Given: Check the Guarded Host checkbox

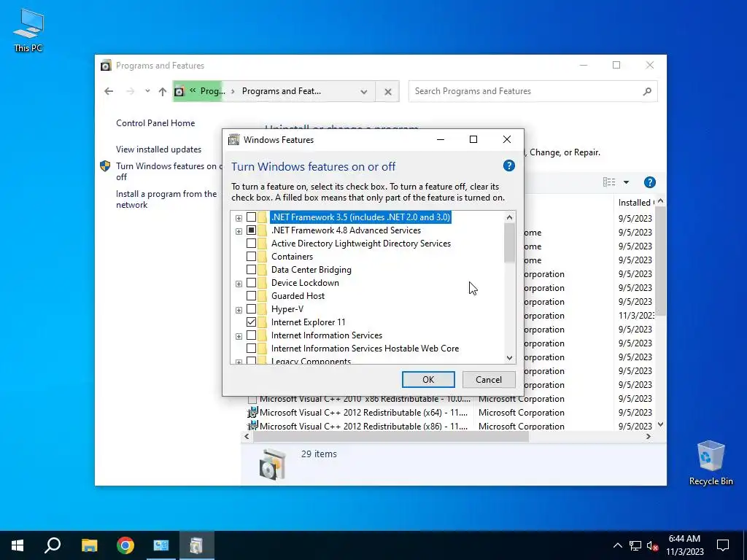Looking at the screenshot, I should (x=251, y=296).
